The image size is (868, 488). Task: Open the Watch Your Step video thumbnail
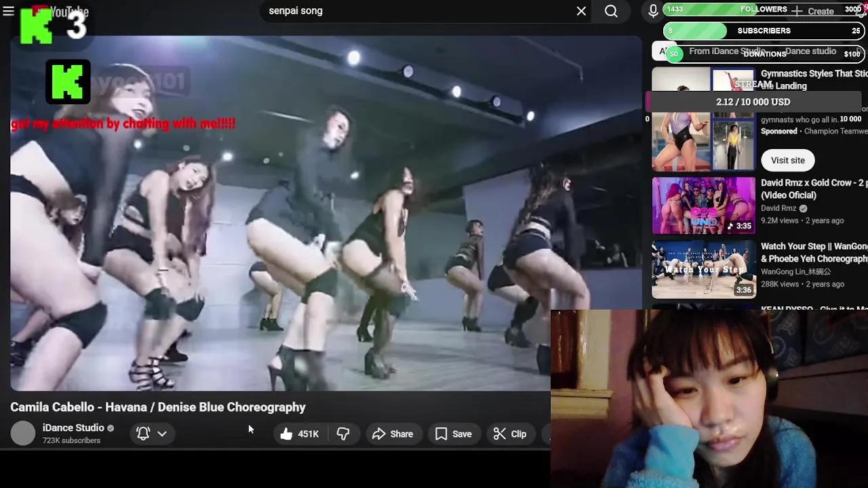[x=703, y=269]
